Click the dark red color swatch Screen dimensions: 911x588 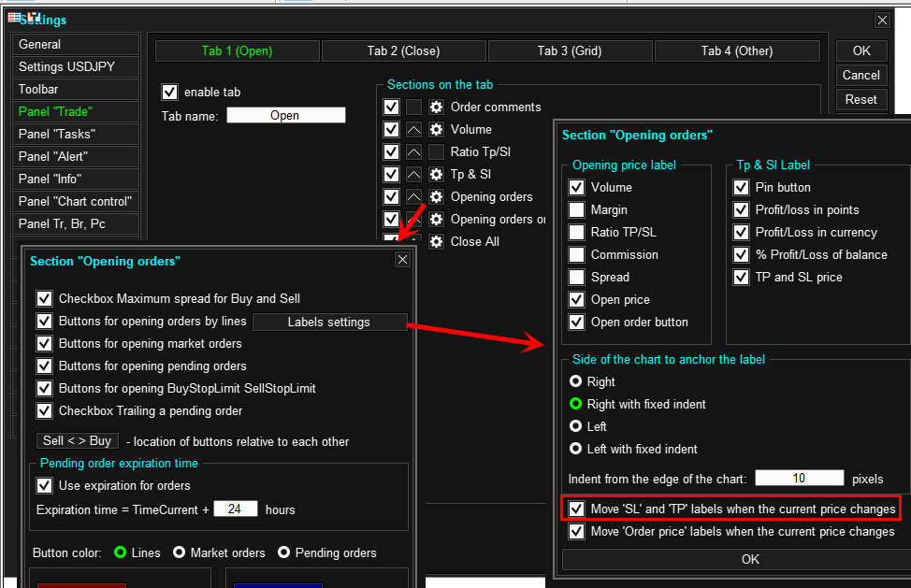(x=82, y=585)
